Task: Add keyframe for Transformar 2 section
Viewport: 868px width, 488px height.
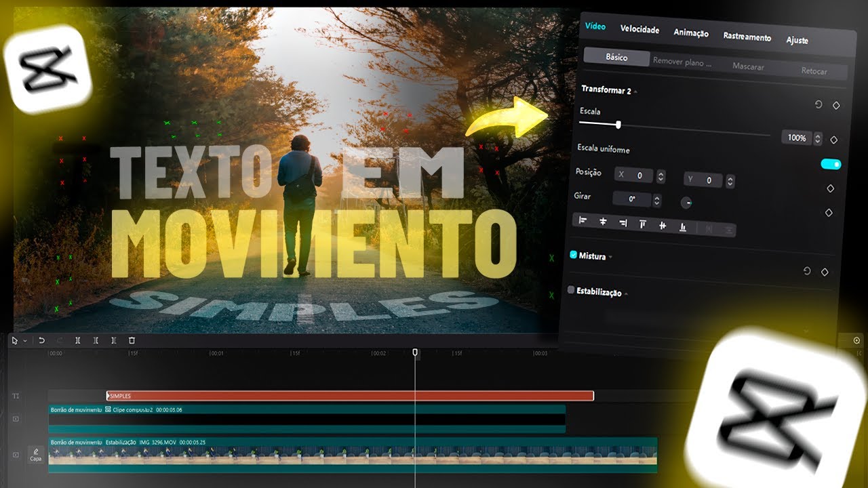Action: 836,106
